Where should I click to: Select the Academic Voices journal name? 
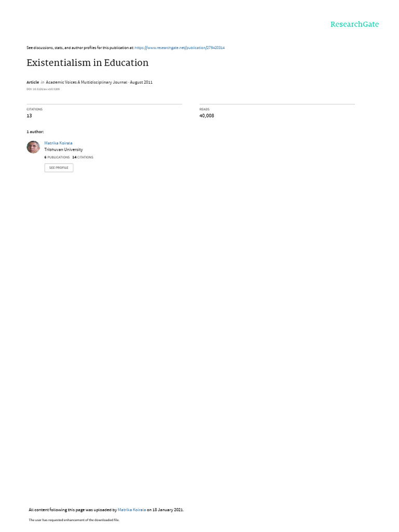tap(87, 82)
